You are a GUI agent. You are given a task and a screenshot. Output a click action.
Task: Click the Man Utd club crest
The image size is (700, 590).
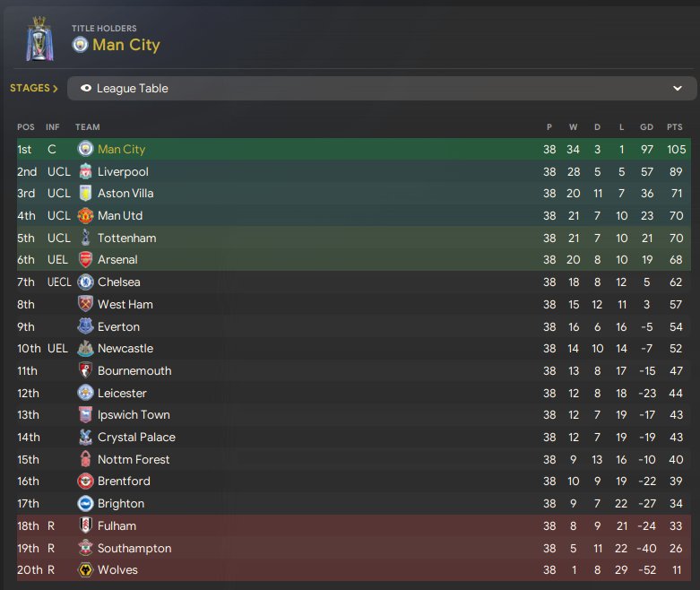(x=85, y=216)
